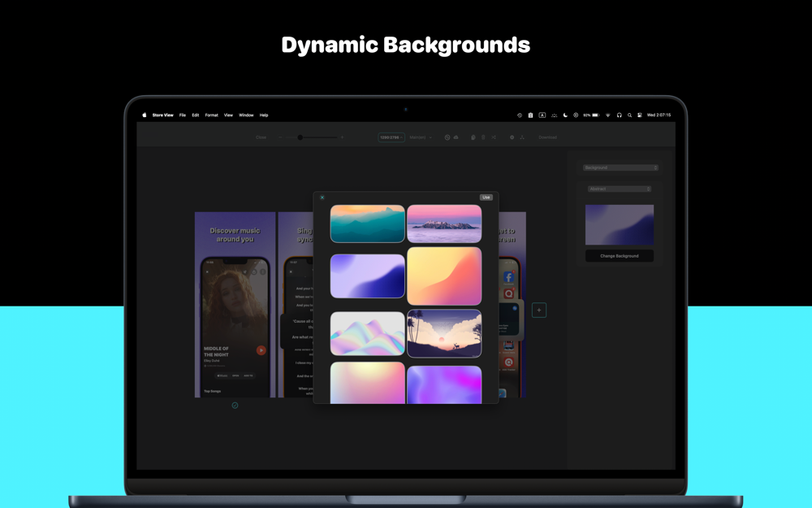Open the Window menu
The image size is (812, 508).
point(246,115)
